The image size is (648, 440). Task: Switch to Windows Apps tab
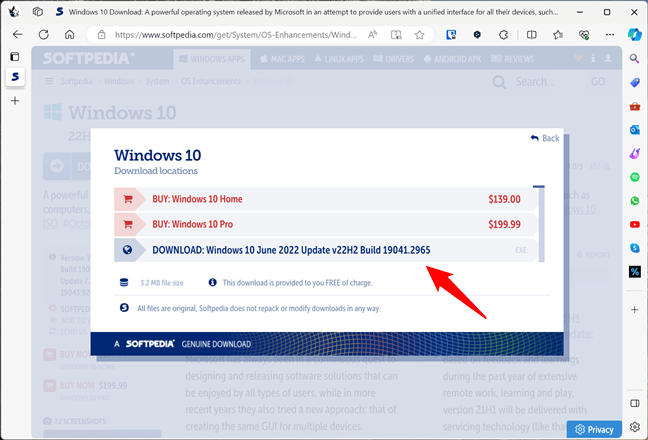pyautogui.click(x=212, y=59)
